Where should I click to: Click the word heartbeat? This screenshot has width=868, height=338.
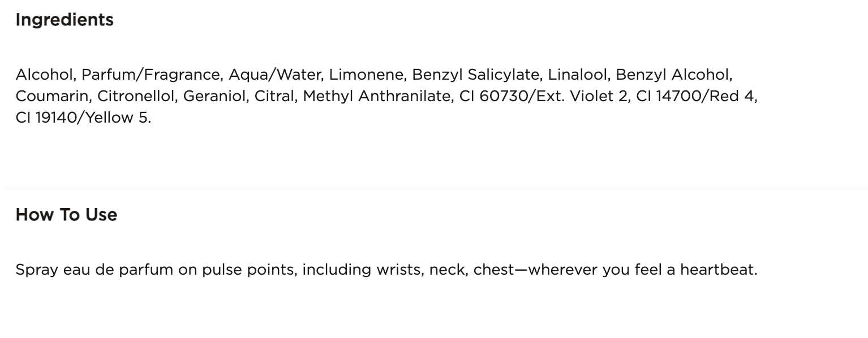click(717, 270)
